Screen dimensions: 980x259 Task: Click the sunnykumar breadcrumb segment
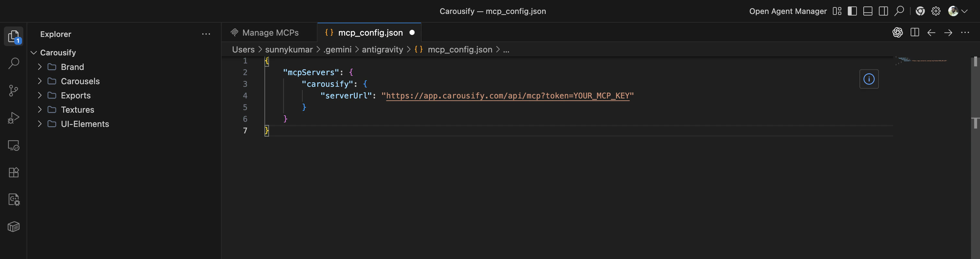289,50
